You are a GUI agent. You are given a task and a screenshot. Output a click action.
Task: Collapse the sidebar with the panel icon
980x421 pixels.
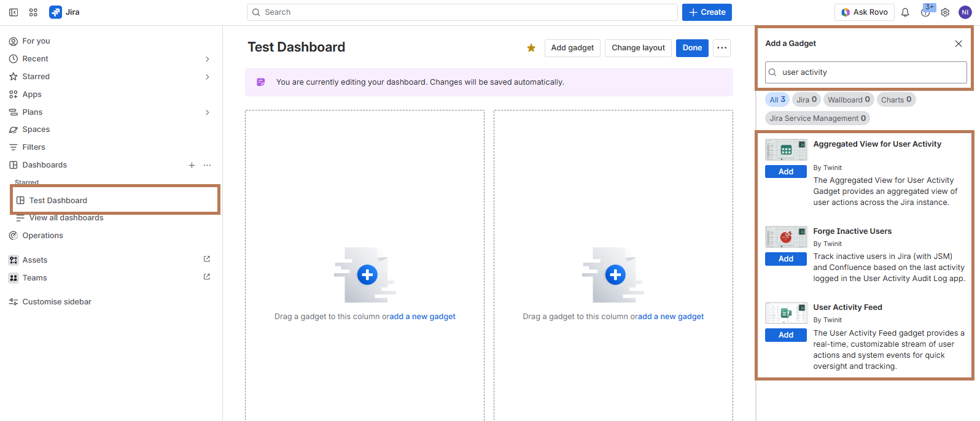click(14, 12)
